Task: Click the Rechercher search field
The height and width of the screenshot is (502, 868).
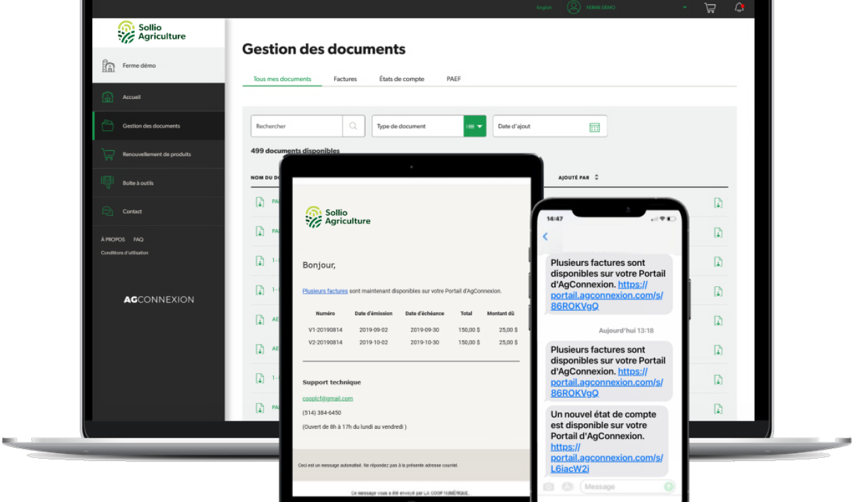Action: (296, 126)
